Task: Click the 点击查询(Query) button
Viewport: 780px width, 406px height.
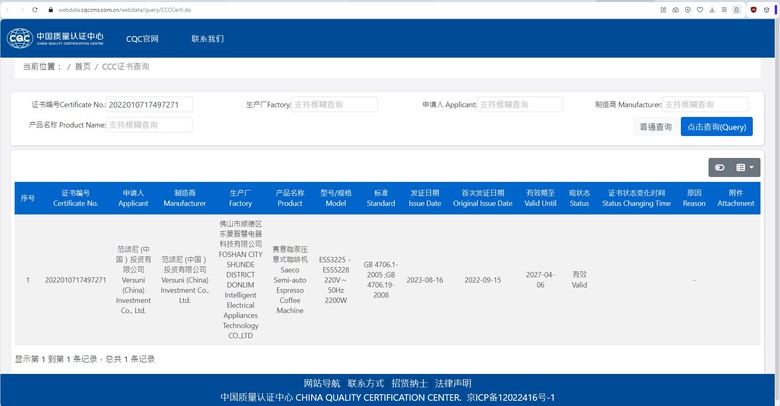Action: 717,127
